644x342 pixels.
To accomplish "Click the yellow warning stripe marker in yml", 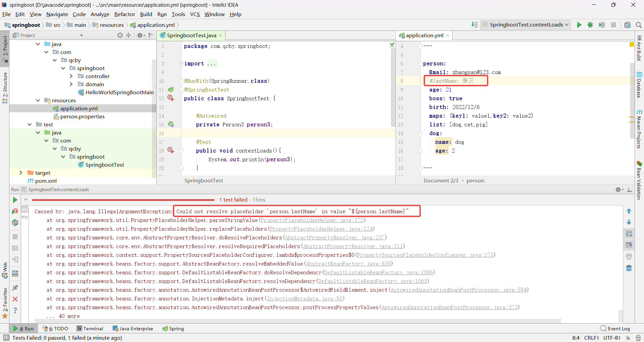I will coord(632,45).
